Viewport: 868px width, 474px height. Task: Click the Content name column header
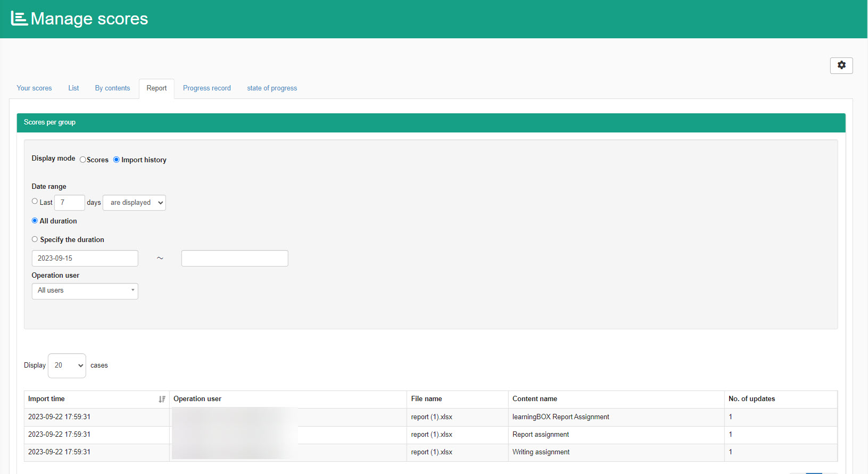click(534, 399)
